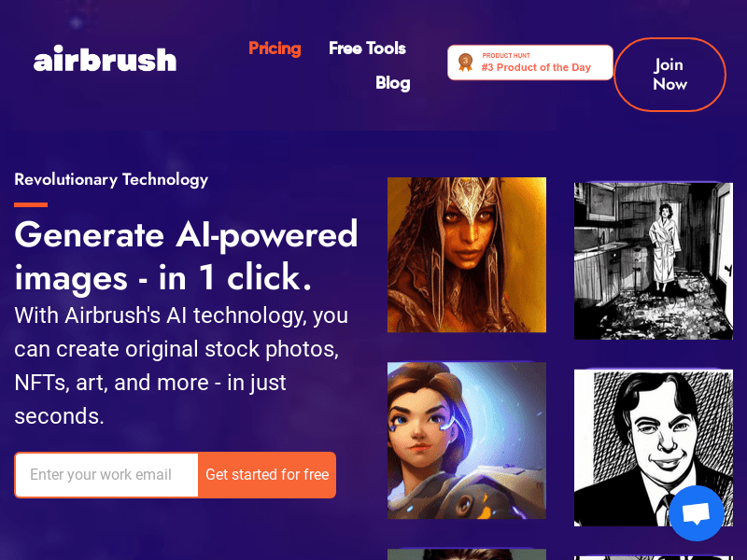Open the cartoon girl with armor image

click(467, 441)
